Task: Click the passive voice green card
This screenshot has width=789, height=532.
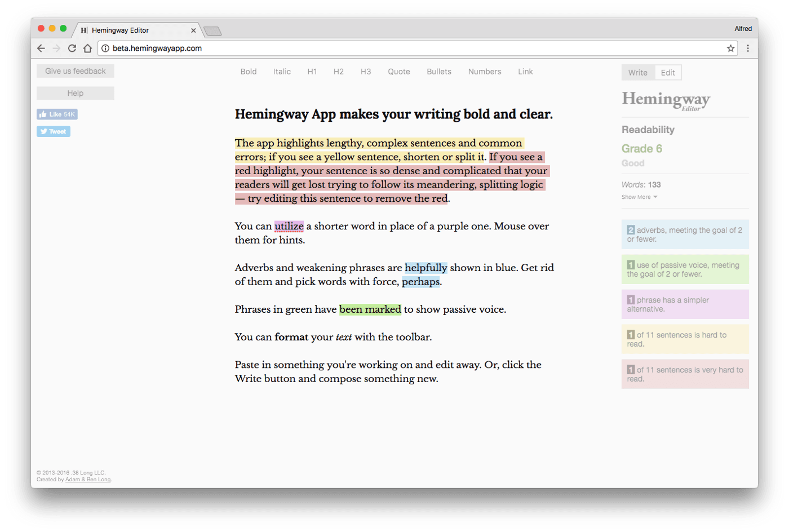Action: (x=685, y=269)
